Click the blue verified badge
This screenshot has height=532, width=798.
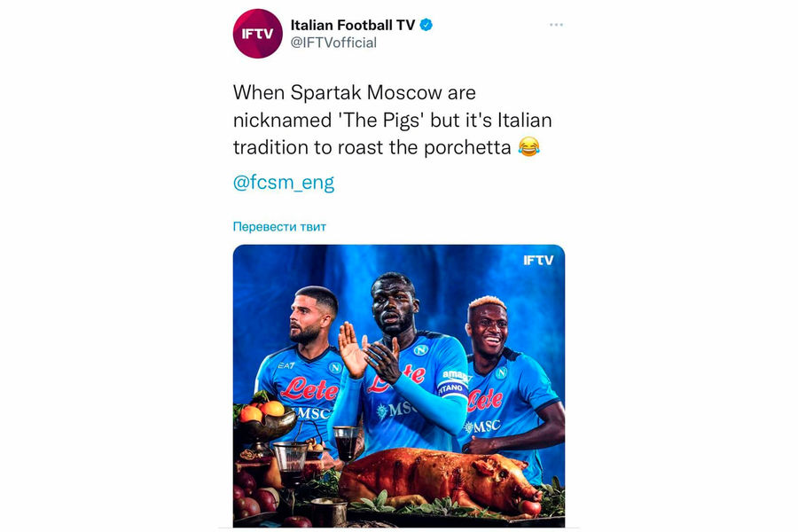click(426, 25)
